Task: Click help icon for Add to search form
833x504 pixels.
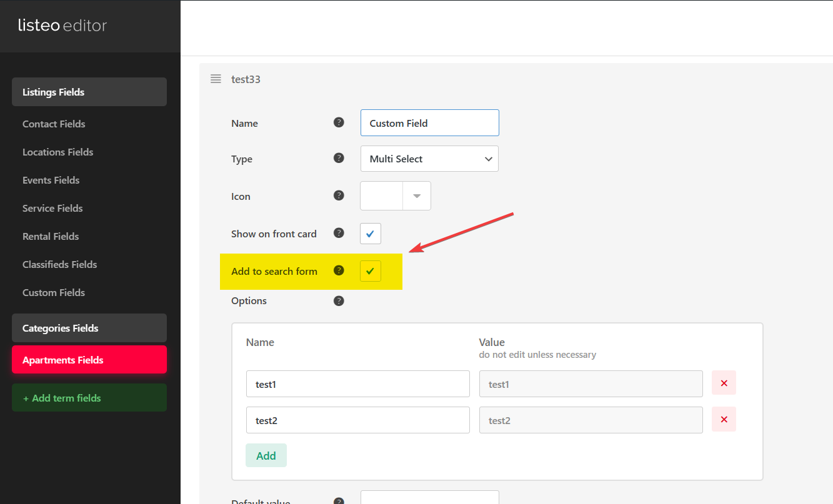Action: click(339, 270)
